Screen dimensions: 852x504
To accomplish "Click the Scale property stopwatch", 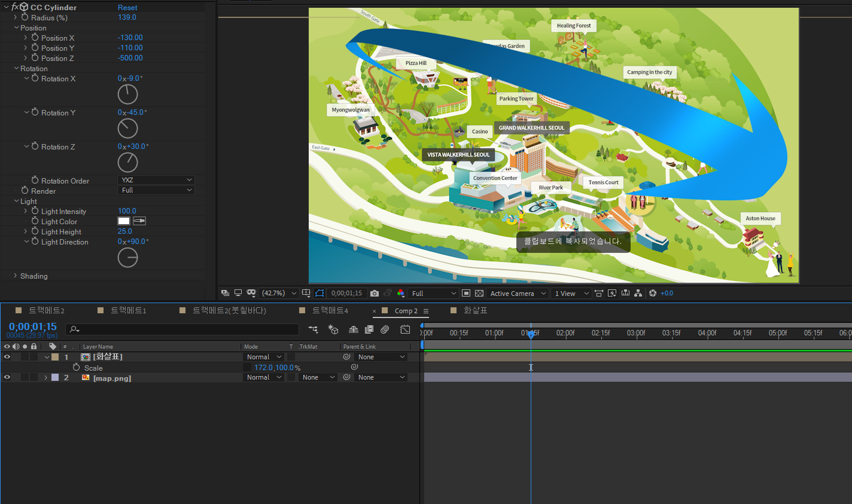I will coord(77,367).
